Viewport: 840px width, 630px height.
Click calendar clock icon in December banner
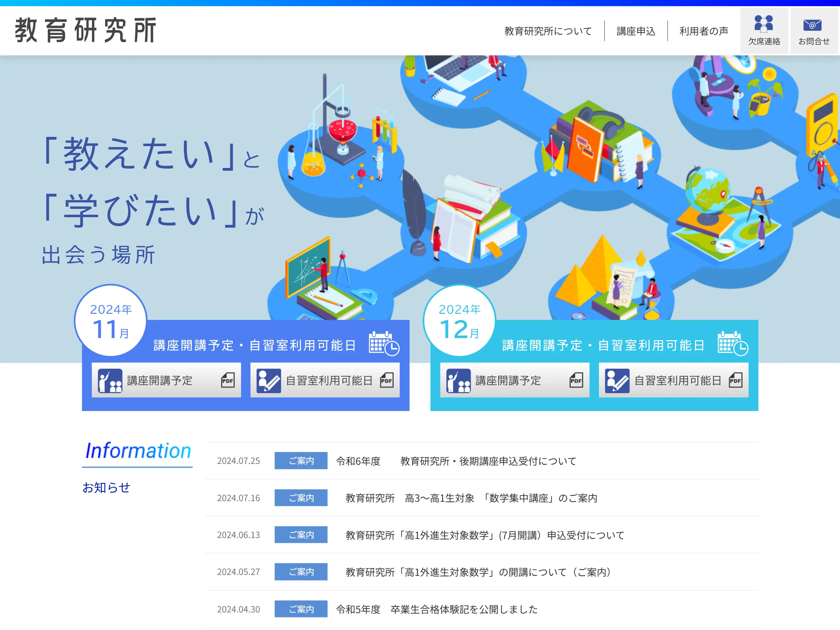point(732,344)
